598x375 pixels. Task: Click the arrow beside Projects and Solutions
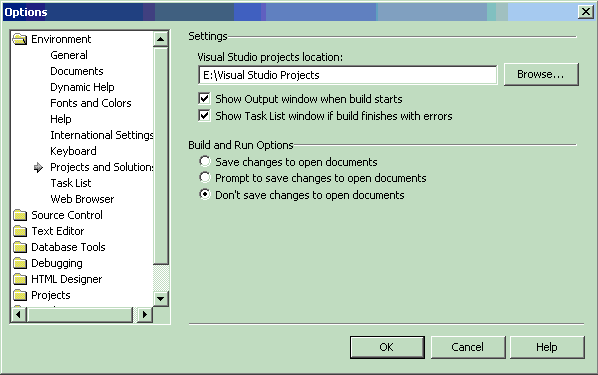(x=38, y=167)
